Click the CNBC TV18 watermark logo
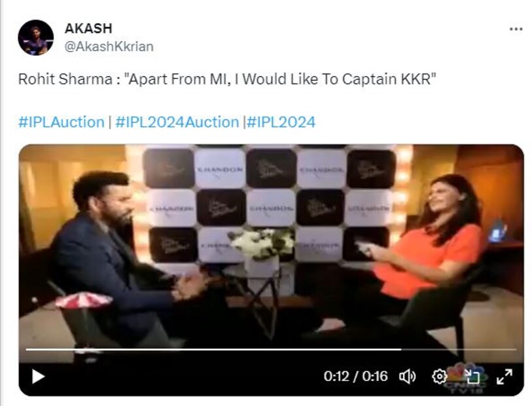The height and width of the screenshot is (406, 532). click(466, 380)
